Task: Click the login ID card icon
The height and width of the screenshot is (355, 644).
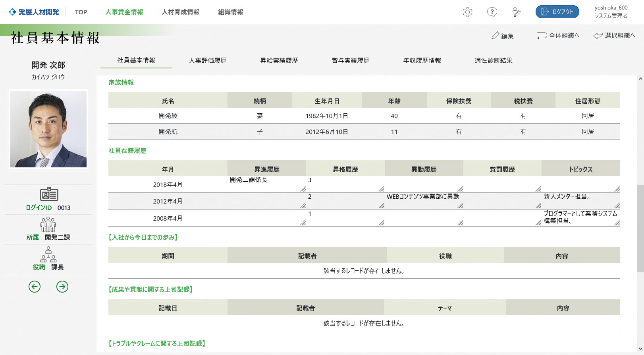Action: coord(49,194)
